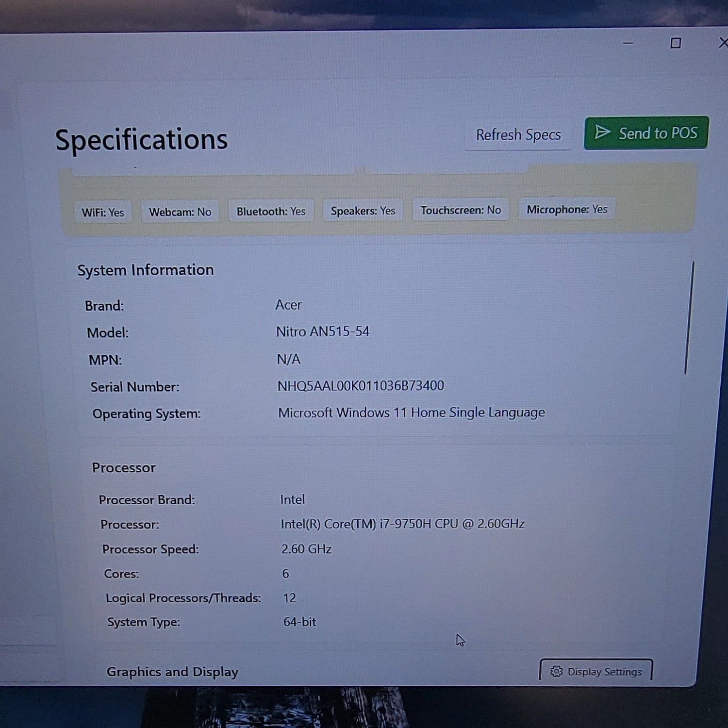Click the Logical Processors/Threads value 12

[x=290, y=598]
